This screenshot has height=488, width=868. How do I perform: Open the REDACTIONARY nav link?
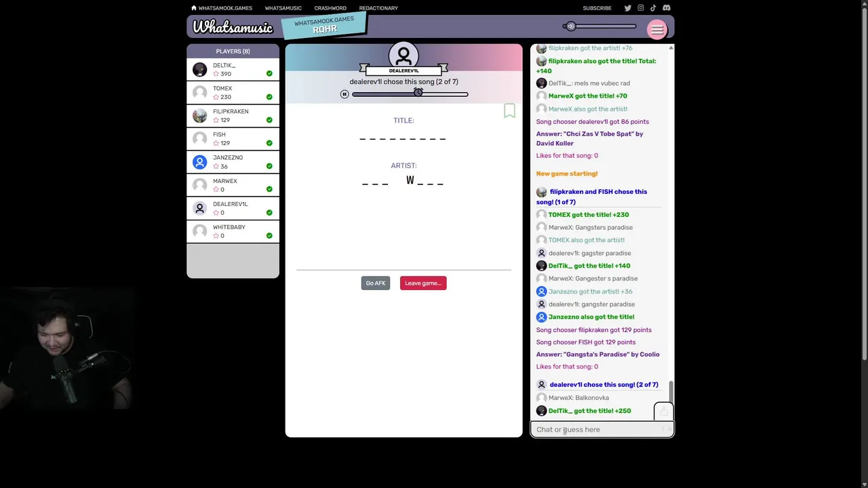click(378, 8)
